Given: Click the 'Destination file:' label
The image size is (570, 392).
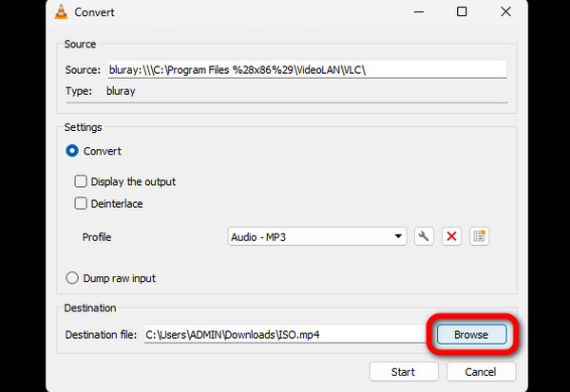Looking at the screenshot, I should click(101, 335).
